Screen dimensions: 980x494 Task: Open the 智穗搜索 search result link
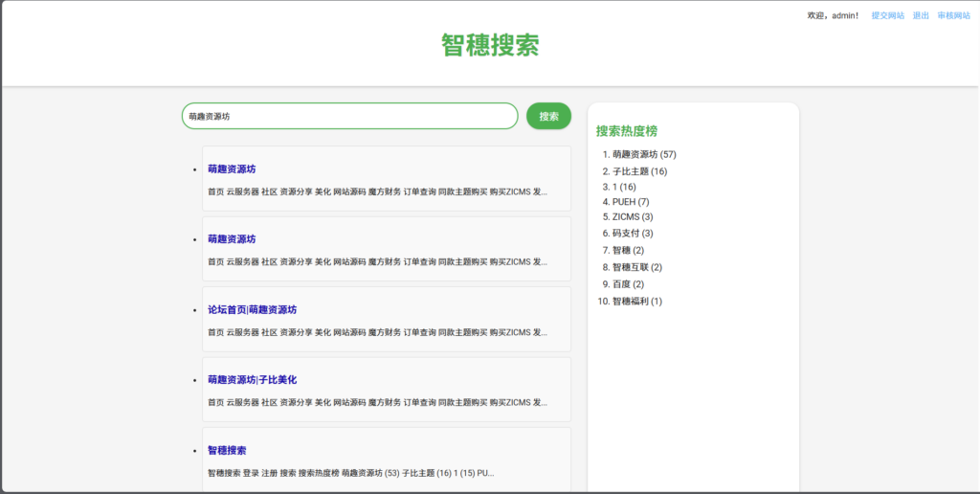pyautogui.click(x=227, y=450)
